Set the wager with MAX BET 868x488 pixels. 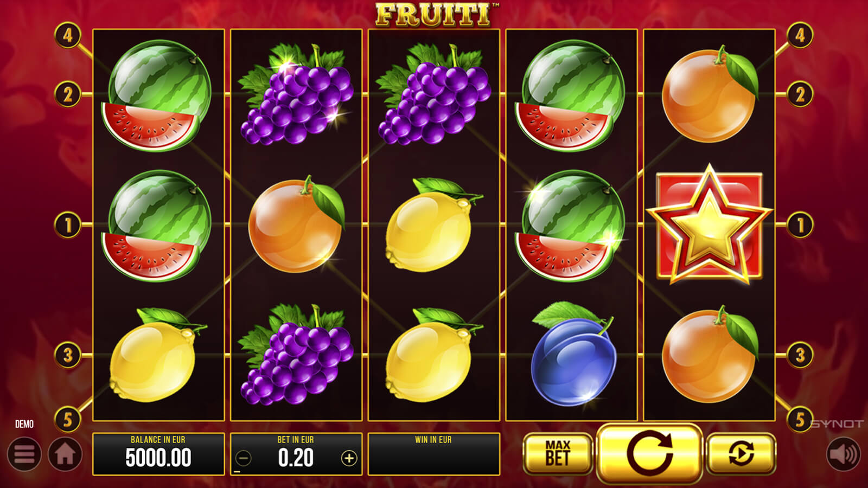(558, 453)
